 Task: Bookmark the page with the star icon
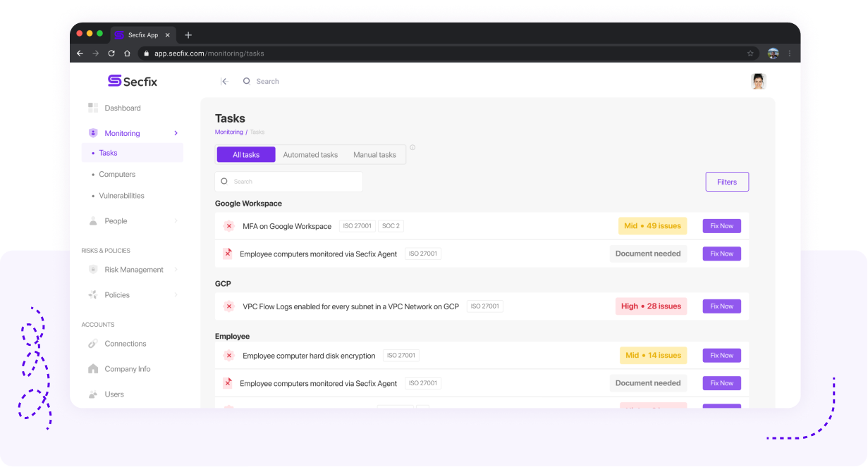coord(750,53)
